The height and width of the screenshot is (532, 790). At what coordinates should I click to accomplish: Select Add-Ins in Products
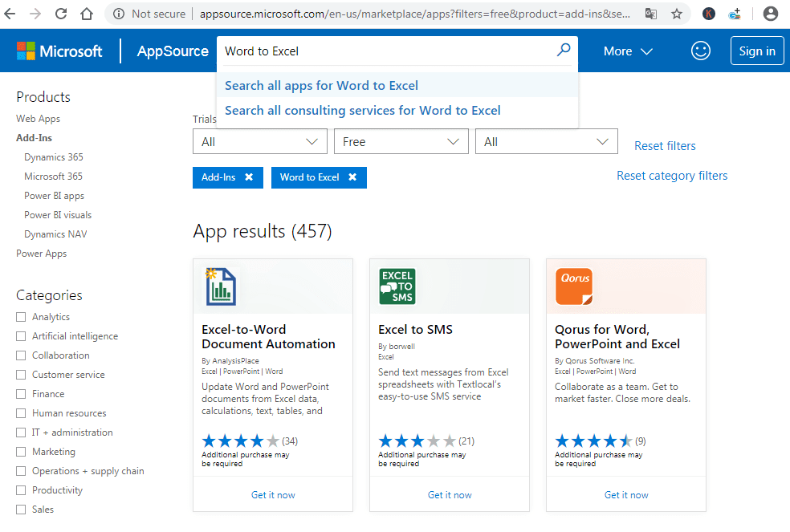point(34,137)
